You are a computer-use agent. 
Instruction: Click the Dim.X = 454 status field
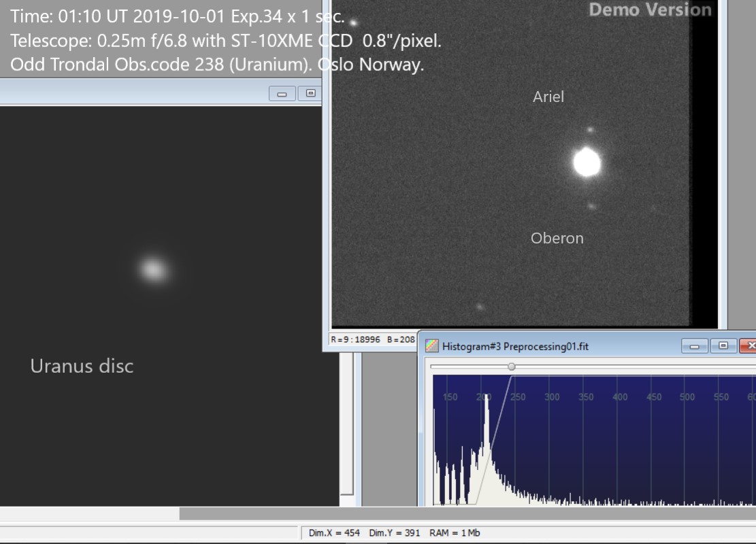point(334,533)
